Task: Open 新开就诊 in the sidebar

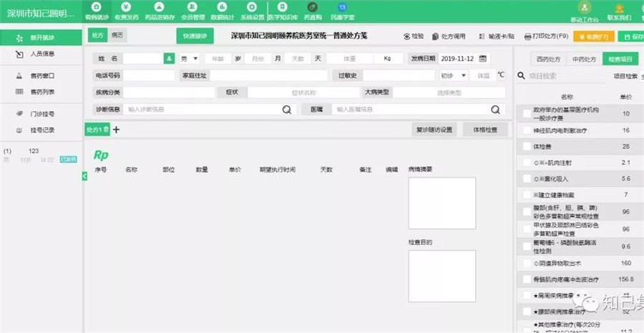Action: (41, 38)
